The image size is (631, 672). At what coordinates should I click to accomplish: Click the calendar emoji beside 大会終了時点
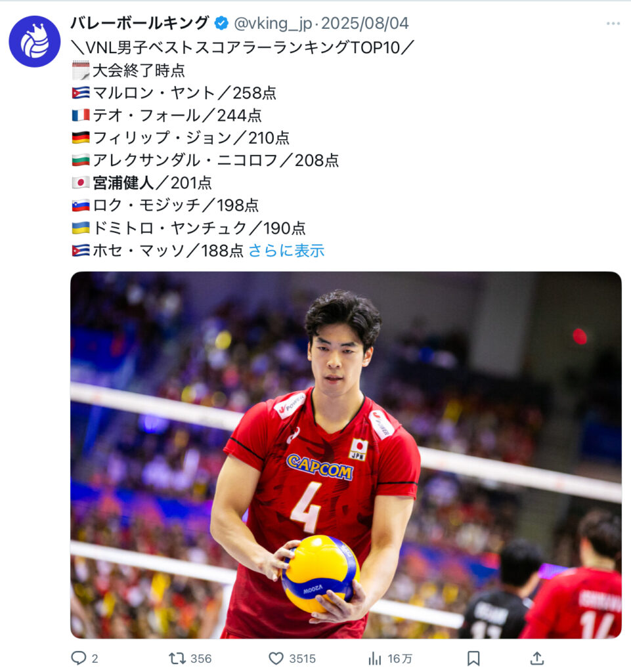tap(81, 70)
